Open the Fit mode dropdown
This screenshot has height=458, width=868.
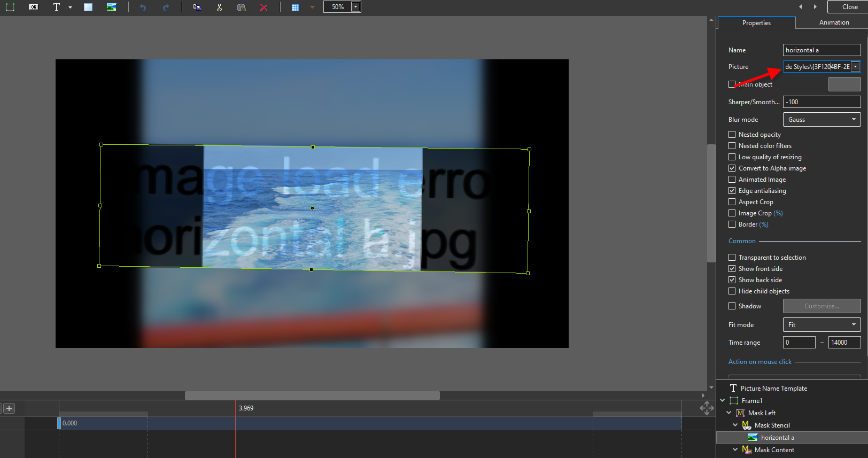point(821,325)
